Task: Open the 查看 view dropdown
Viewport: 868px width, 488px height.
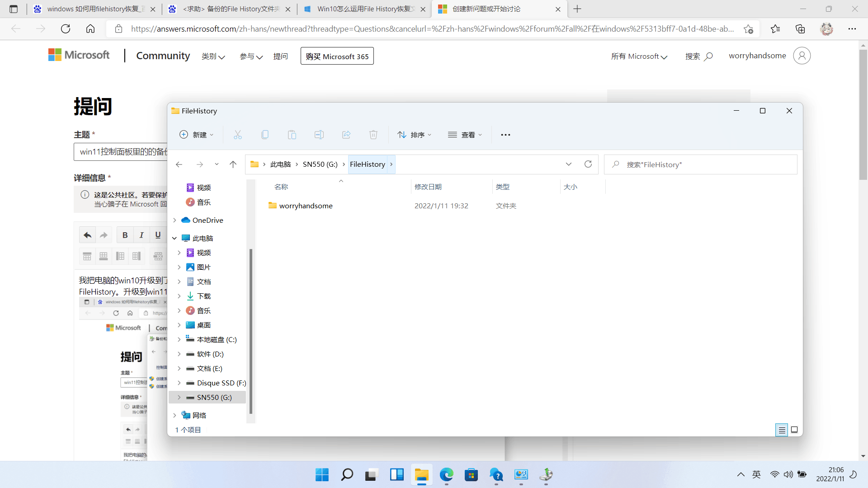Action: (465, 135)
